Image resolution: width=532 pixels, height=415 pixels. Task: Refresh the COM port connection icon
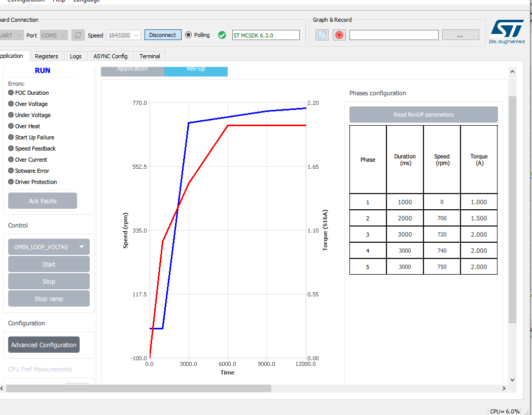pos(78,34)
